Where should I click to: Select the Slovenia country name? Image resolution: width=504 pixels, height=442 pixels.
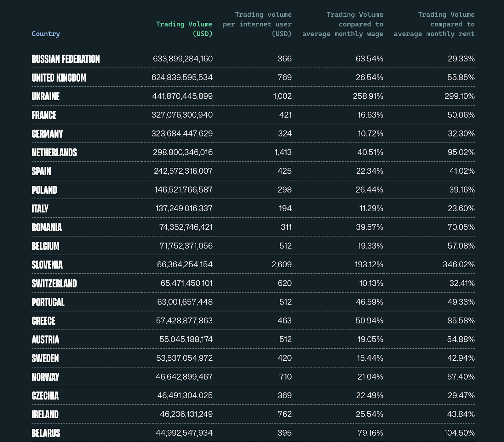[x=47, y=265]
